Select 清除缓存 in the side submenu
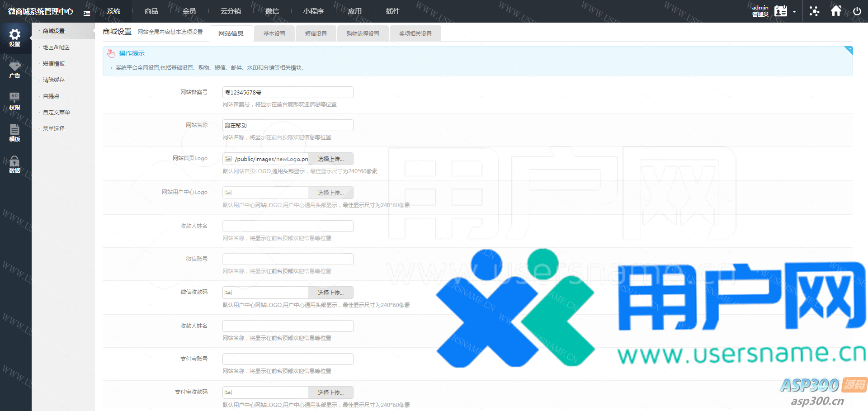Image resolution: width=868 pixels, height=411 pixels. pos(54,80)
